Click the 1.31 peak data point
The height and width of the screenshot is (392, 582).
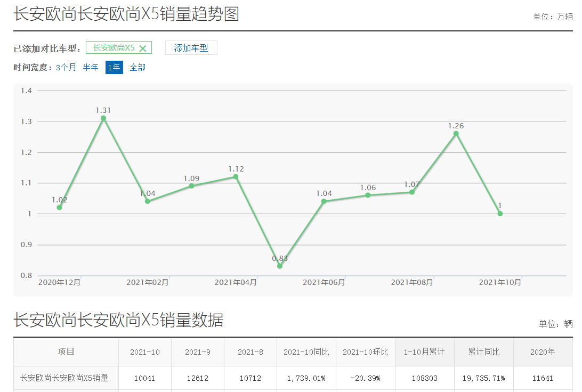tap(103, 118)
